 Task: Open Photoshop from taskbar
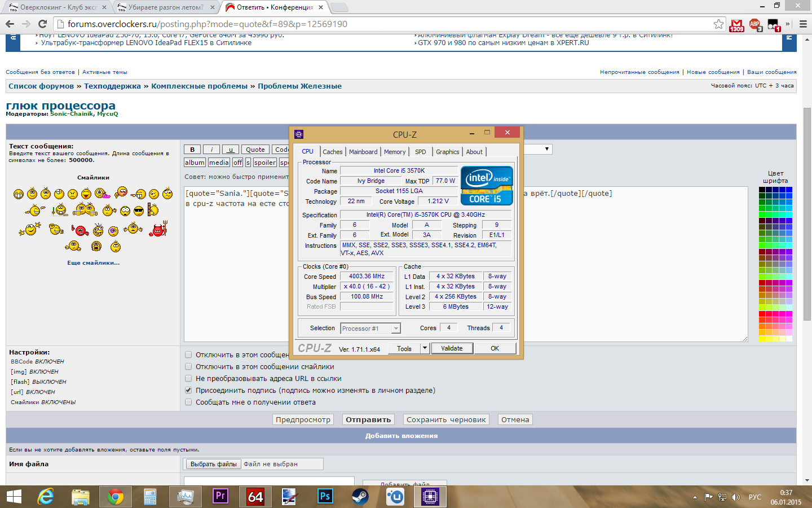pyautogui.click(x=325, y=497)
